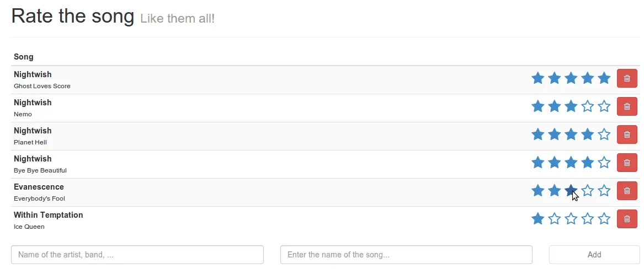The image size is (644, 269).
Task: Rate Ice Queen five stars
Action: (x=604, y=219)
